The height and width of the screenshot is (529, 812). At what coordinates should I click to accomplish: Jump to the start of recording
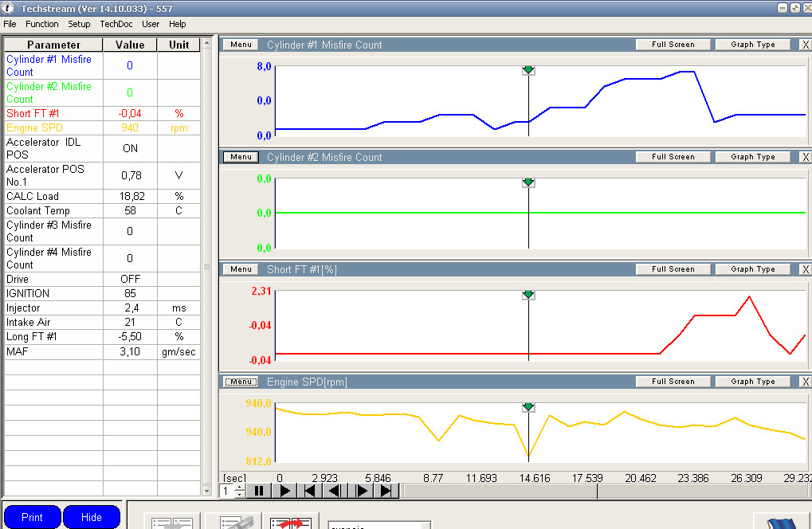pyautogui.click(x=309, y=491)
